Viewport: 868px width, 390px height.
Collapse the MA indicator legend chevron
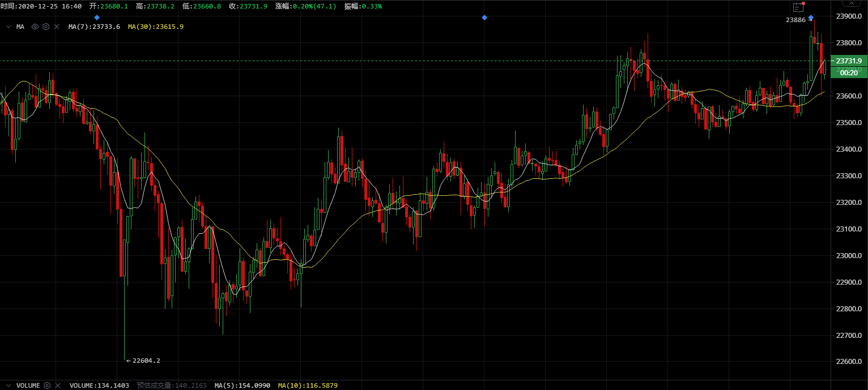coord(8,27)
